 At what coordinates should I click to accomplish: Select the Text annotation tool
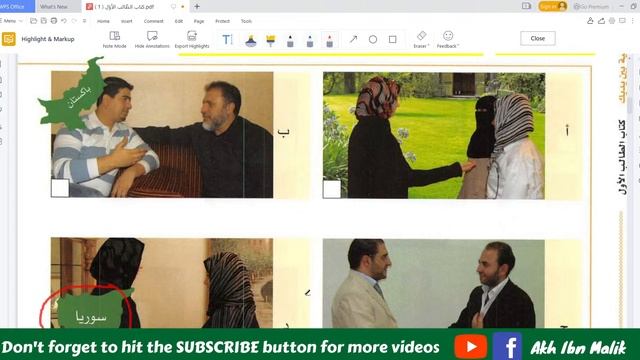(227, 40)
